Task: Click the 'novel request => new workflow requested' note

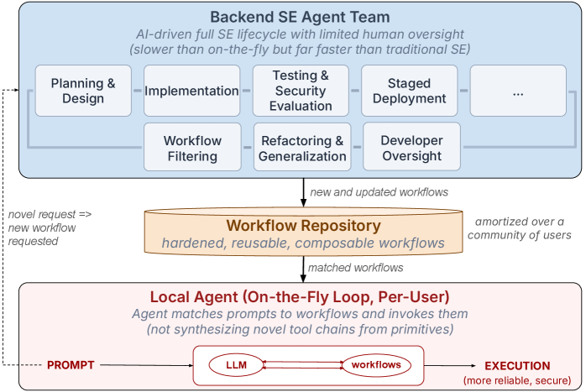Action: pyautogui.click(x=50, y=228)
